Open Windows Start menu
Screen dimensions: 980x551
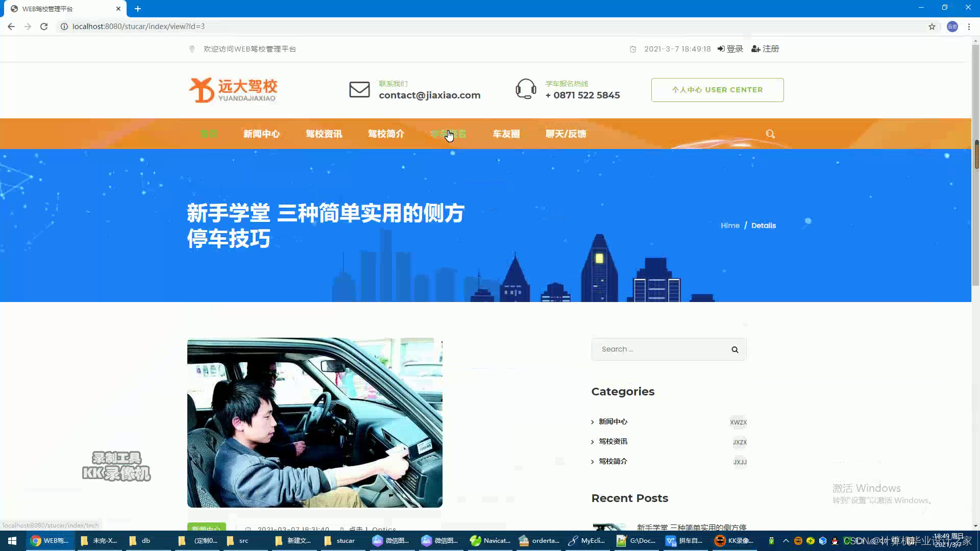click(x=12, y=541)
